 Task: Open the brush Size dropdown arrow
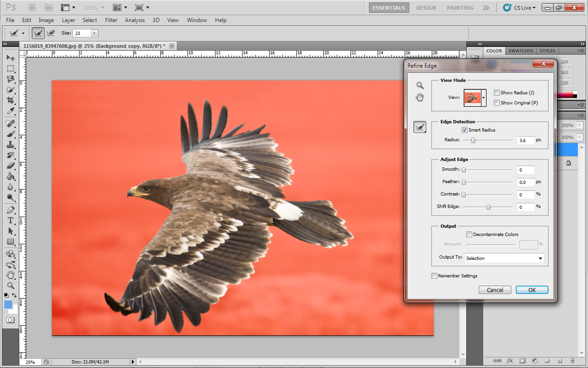[x=95, y=33]
